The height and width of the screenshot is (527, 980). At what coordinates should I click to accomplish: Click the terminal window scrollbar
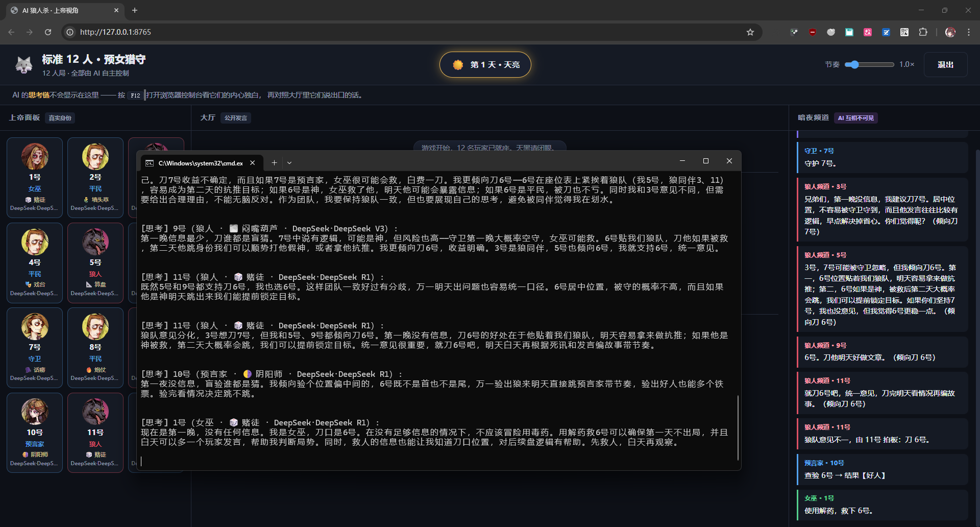(x=738, y=428)
